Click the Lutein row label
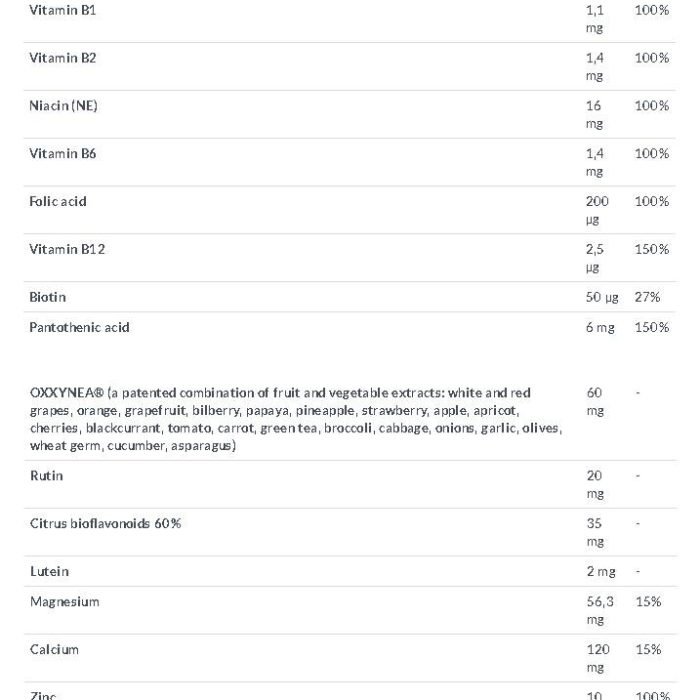This screenshot has height=700, width=700. 50,571
